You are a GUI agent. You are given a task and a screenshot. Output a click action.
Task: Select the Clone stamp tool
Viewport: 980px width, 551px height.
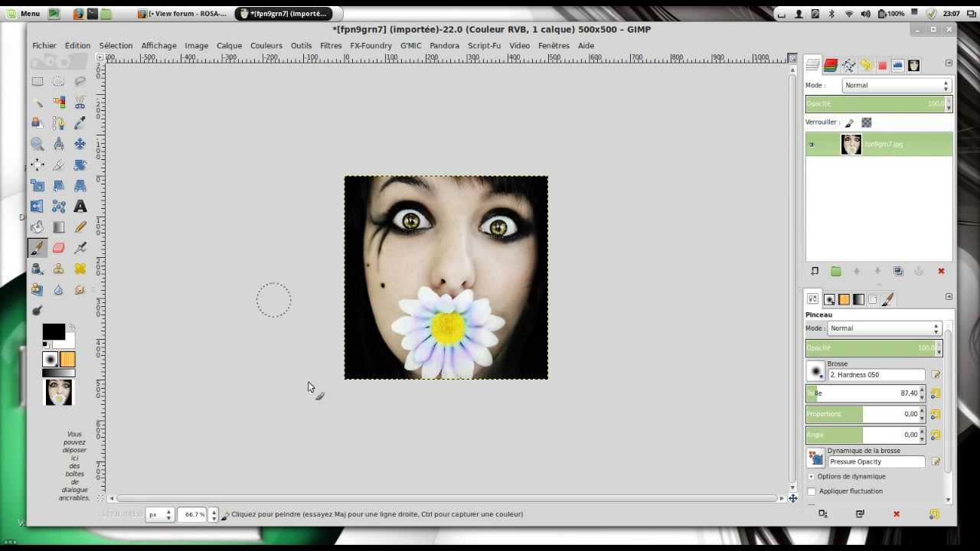pyautogui.click(x=58, y=269)
